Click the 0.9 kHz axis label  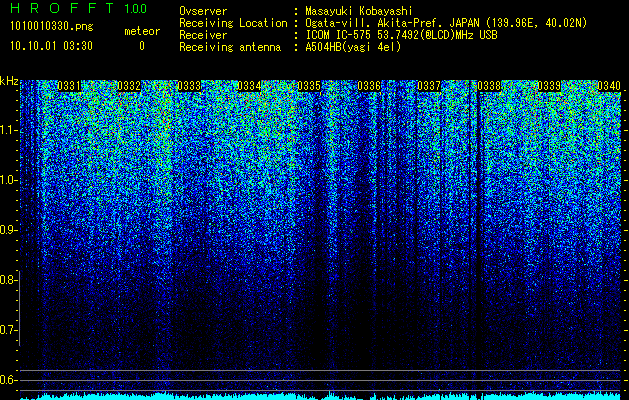pos(7,230)
